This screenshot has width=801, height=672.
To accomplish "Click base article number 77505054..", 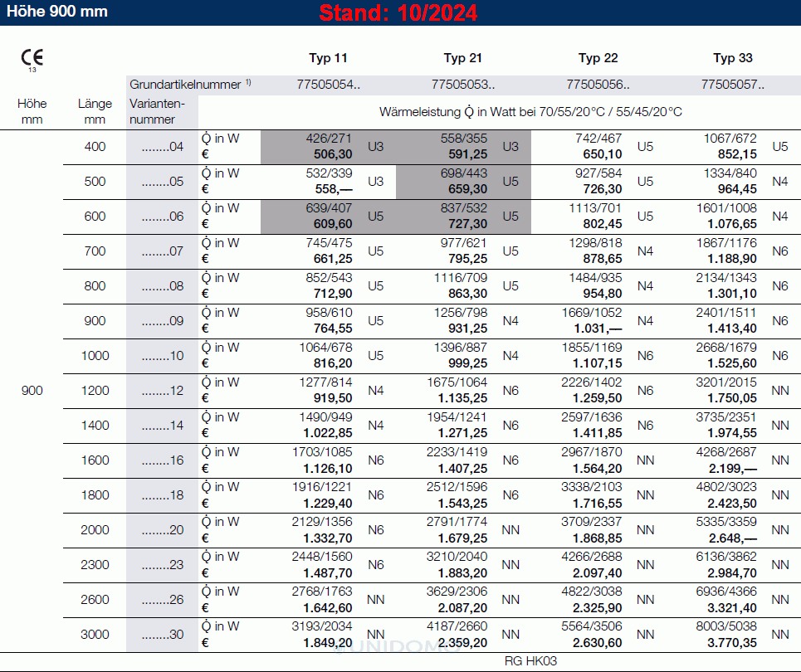I will [328, 84].
